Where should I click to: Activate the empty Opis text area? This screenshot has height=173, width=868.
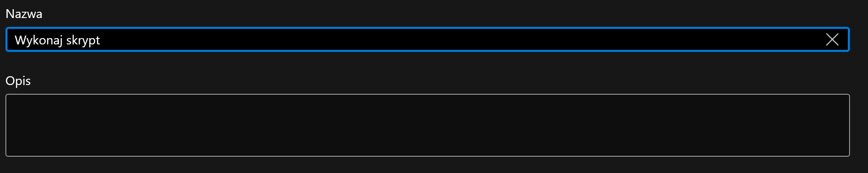point(427,125)
